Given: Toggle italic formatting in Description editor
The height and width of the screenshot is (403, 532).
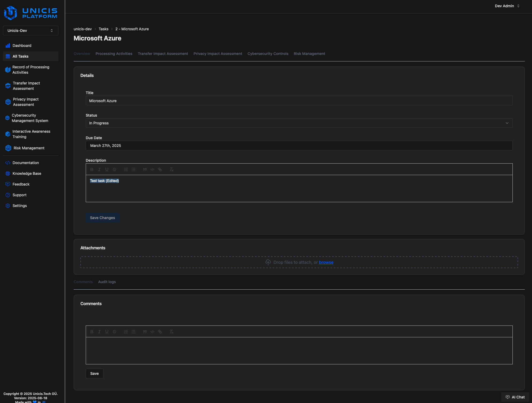Looking at the screenshot, I should [99, 169].
